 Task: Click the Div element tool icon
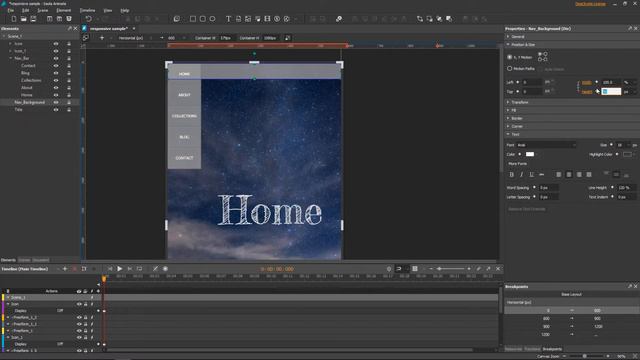[x=177, y=19]
